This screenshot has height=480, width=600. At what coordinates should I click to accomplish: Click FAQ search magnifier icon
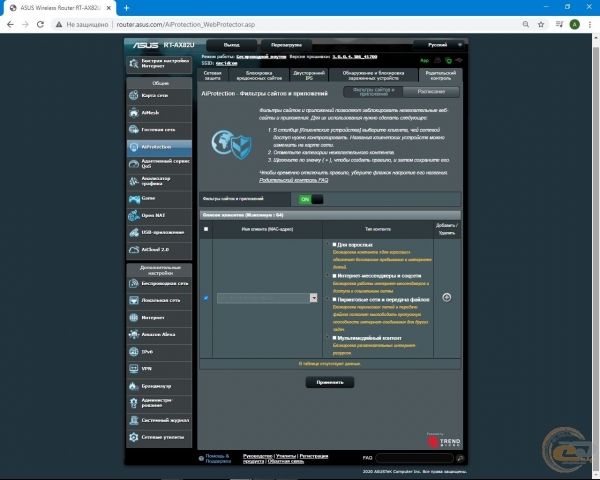point(460,458)
